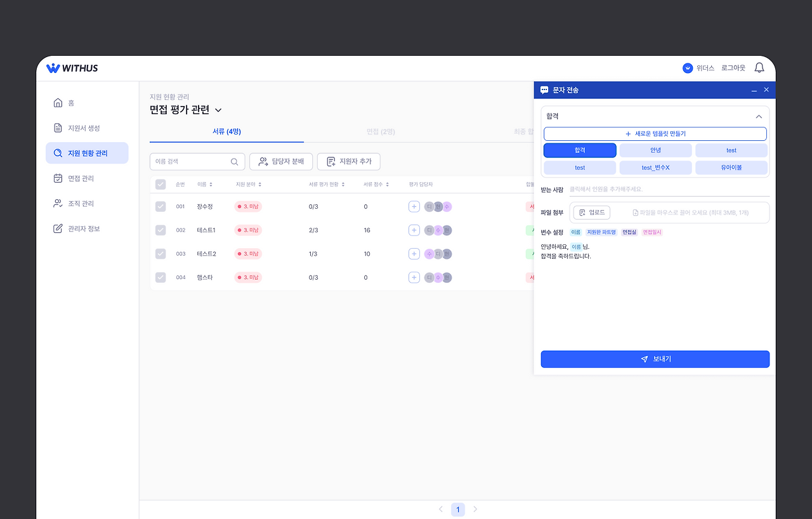
Task: Add an evaluator for 장수정 with plus
Action: click(414, 206)
